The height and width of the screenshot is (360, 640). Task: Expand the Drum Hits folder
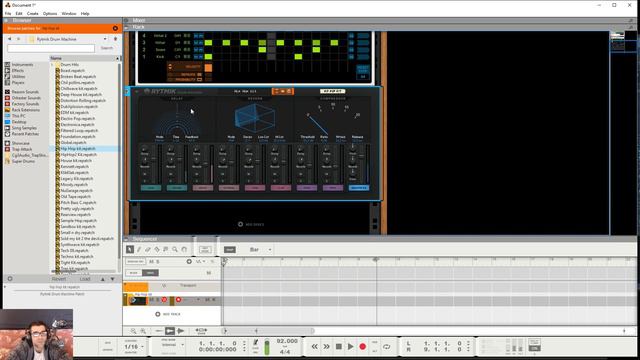pyautogui.click(x=52, y=64)
